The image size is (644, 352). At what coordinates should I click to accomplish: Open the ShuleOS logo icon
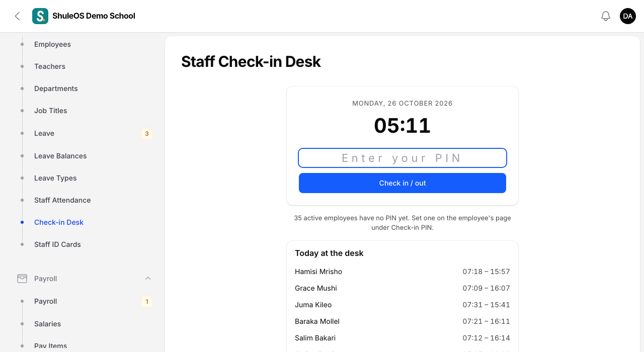(x=40, y=16)
